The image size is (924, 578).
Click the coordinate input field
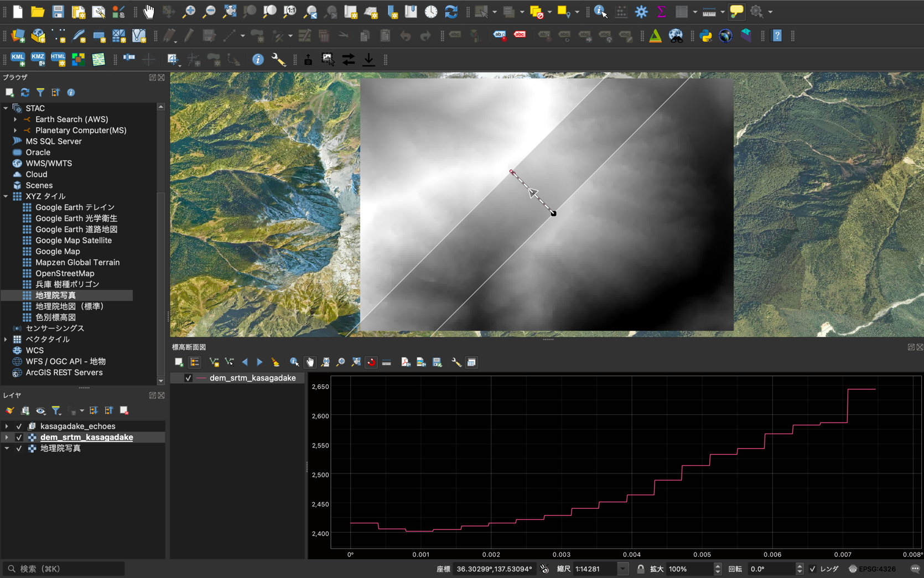coord(494,569)
